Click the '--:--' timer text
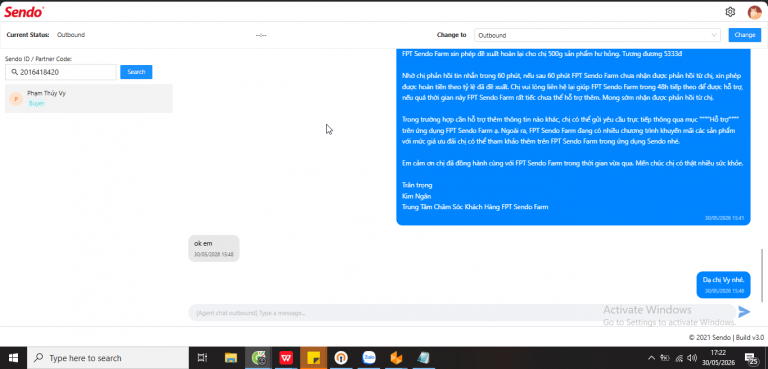This screenshot has width=768, height=369. point(261,35)
